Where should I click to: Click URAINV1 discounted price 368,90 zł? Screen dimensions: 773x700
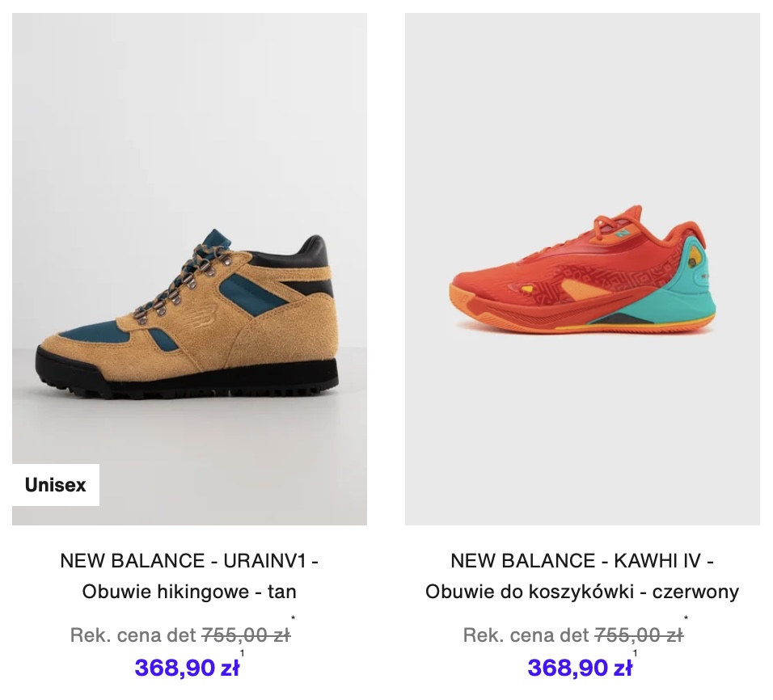tap(187, 668)
